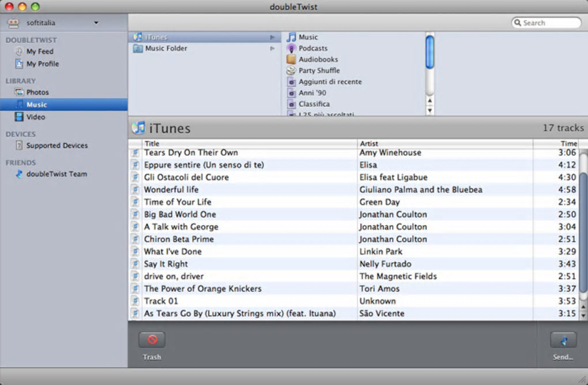Viewport: 588px width, 385px height.
Task: Click the Send music icon button
Action: click(x=563, y=341)
